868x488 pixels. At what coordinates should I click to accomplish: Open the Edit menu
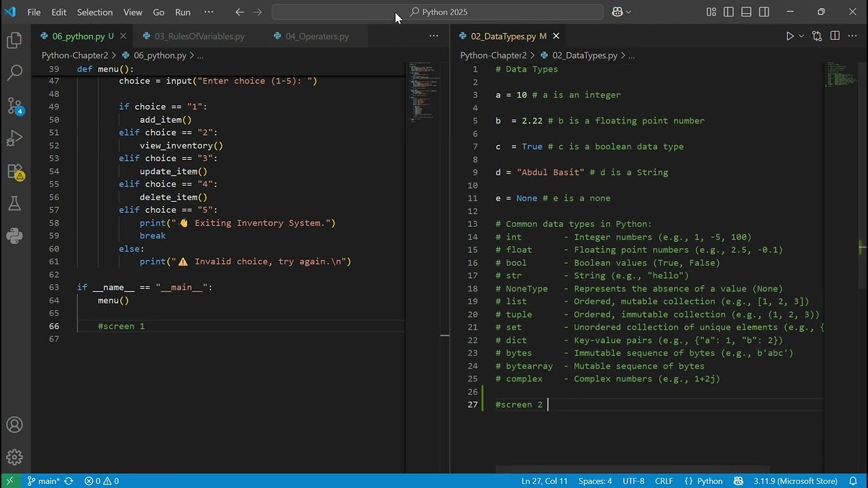59,12
